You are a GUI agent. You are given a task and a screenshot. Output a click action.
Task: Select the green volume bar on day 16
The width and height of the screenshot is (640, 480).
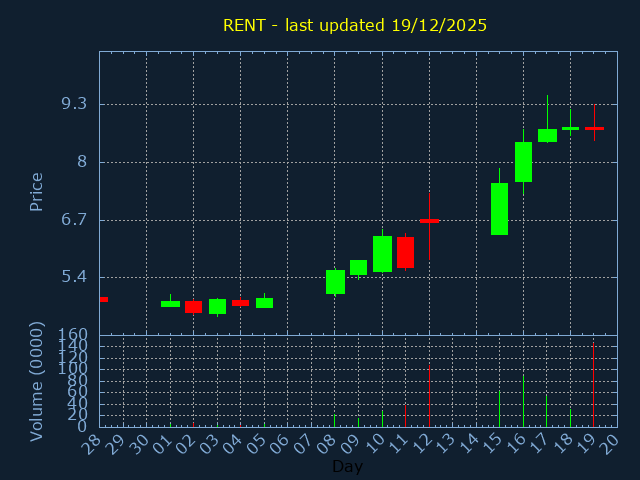pyautogui.click(x=523, y=401)
